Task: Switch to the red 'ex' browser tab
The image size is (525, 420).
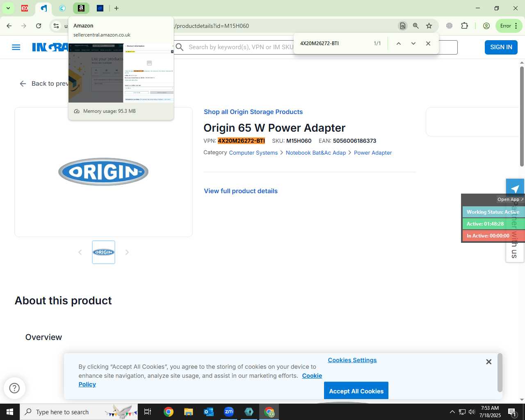Action: (x=25, y=8)
